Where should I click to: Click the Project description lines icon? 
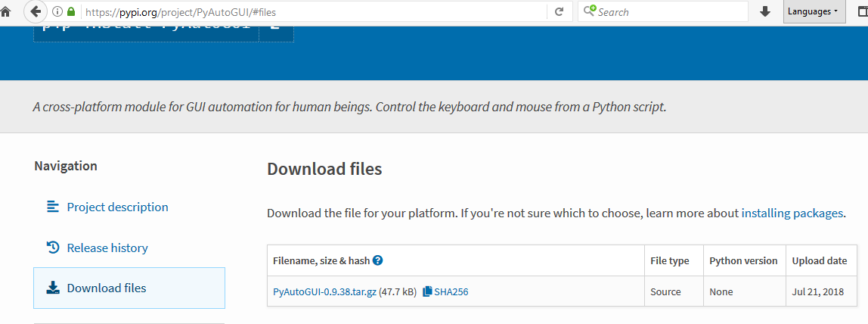click(x=53, y=207)
